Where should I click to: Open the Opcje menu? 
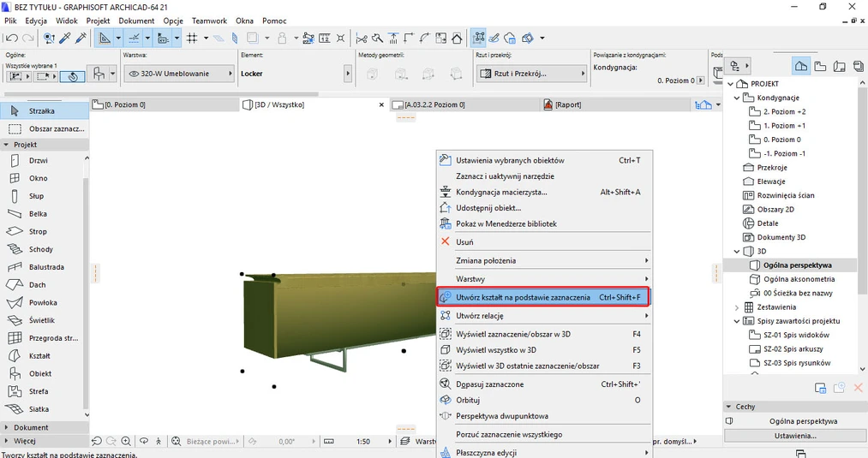point(173,21)
